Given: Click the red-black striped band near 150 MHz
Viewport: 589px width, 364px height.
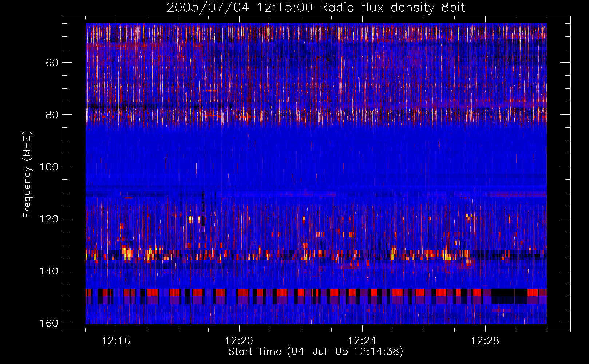Looking at the screenshot, I should pyautogui.click(x=316, y=296).
